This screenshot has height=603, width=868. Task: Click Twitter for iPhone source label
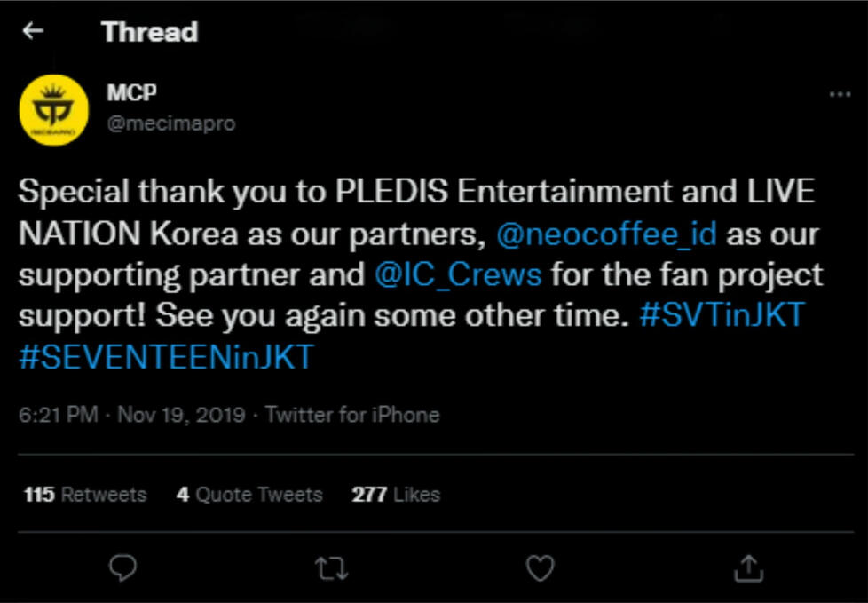pos(352,415)
